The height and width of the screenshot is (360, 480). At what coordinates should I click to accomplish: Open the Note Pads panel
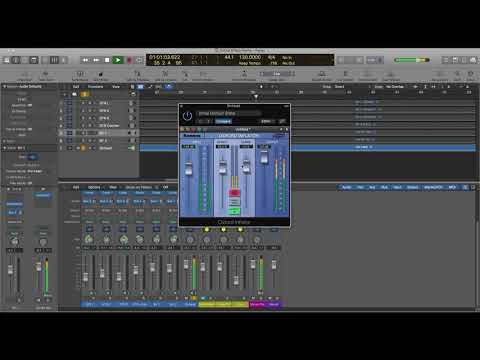455,60
